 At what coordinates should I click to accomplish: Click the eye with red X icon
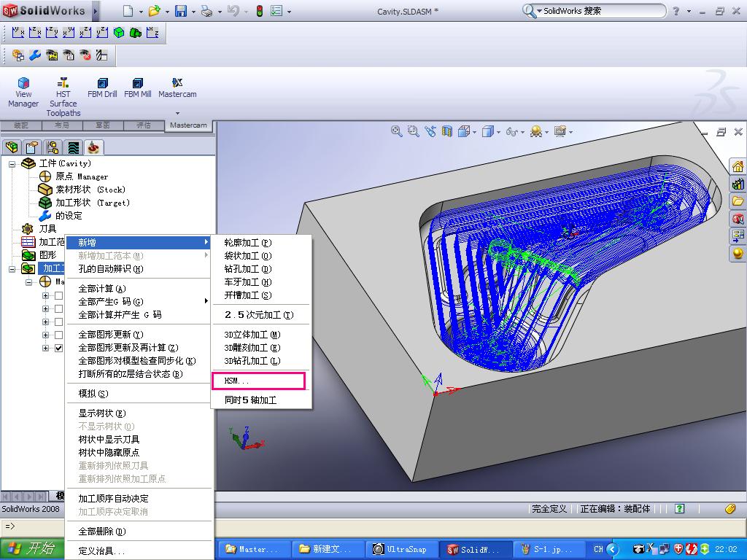click(85, 55)
